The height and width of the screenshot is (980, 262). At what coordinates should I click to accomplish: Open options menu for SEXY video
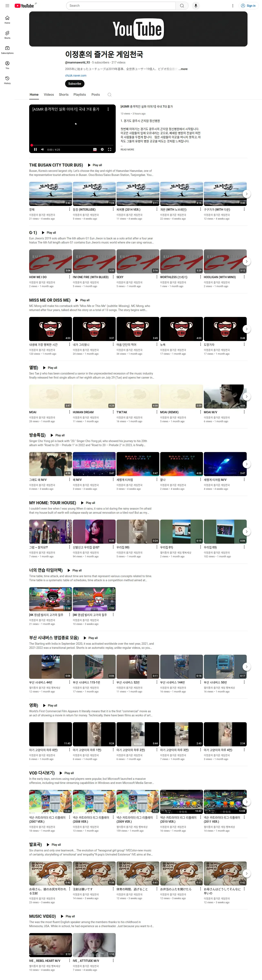[157, 277]
